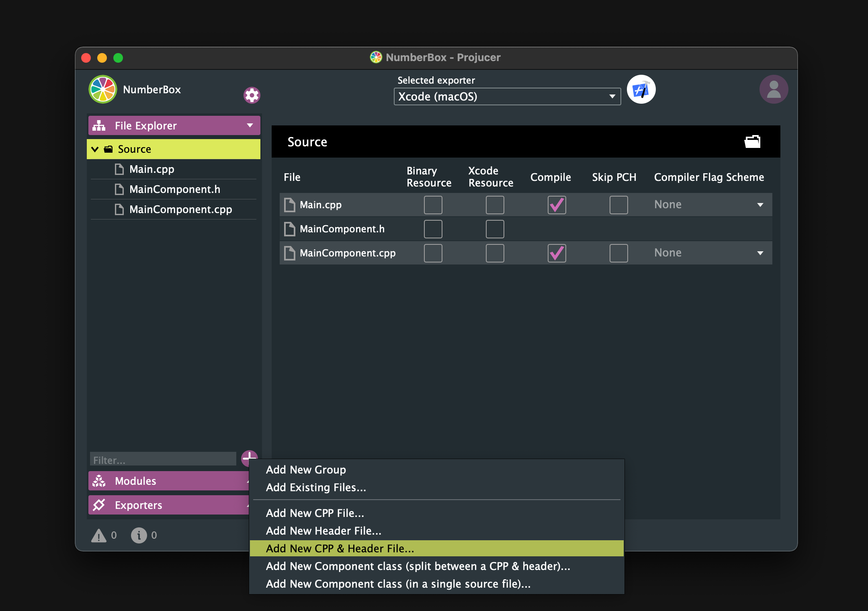Uncheck Compile for Main.cpp
The image size is (868, 611).
tap(557, 205)
